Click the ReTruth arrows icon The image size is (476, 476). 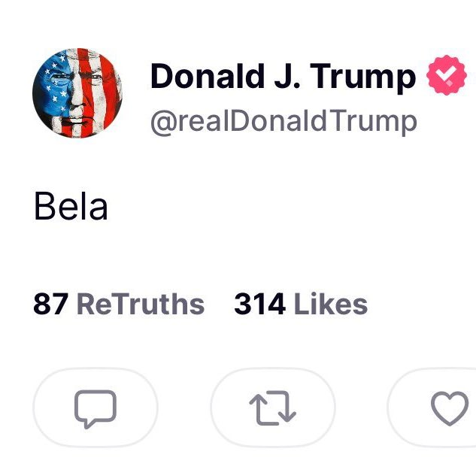272,410
